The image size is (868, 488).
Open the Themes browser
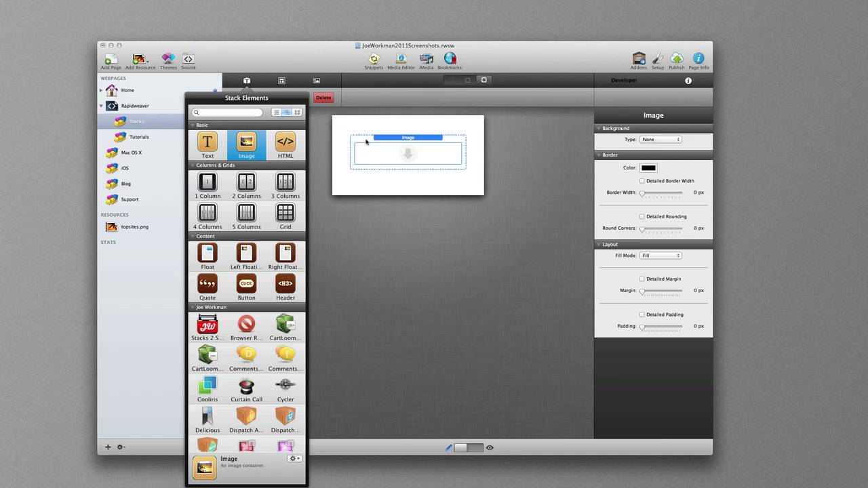pyautogui.click(x=168, y=60)
